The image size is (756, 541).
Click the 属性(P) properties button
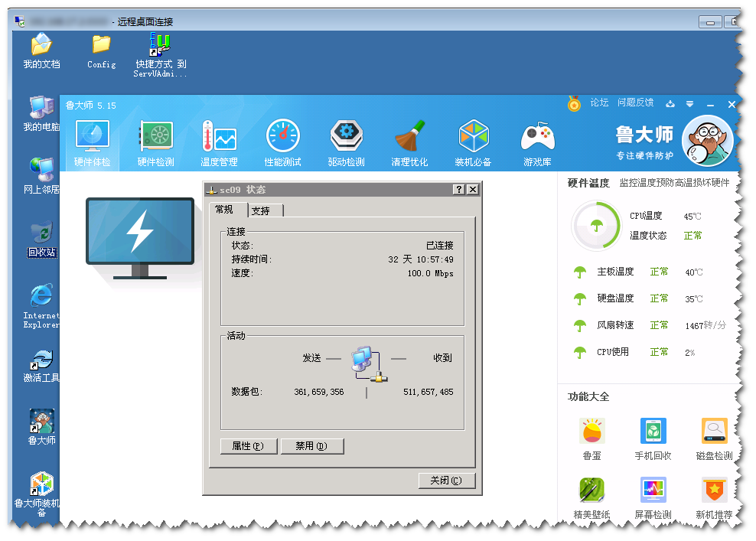[248, 446]
